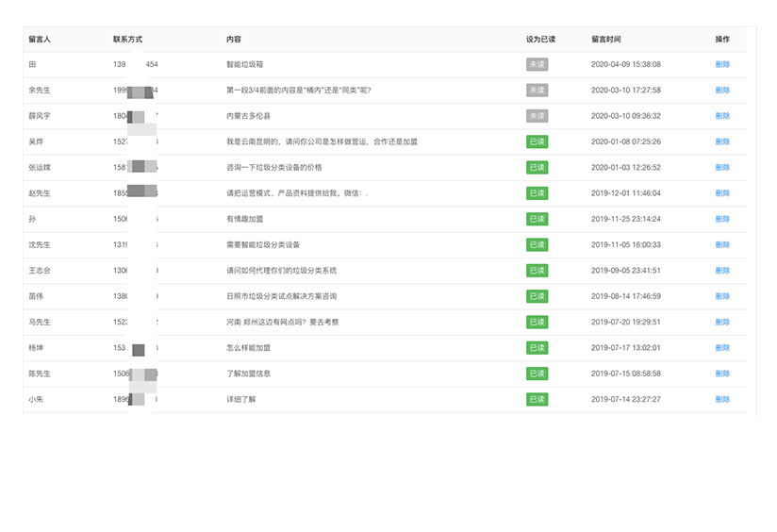Image resolution: width=777 pixels, height=532 pixels.
Task: Mark the message from 田 as read
Action: 537,64
